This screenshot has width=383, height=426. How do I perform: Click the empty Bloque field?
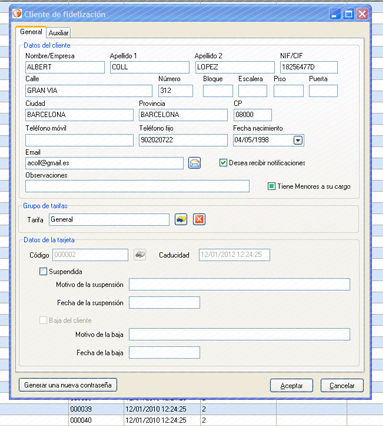pyautogui.click(x=218, y=91)
